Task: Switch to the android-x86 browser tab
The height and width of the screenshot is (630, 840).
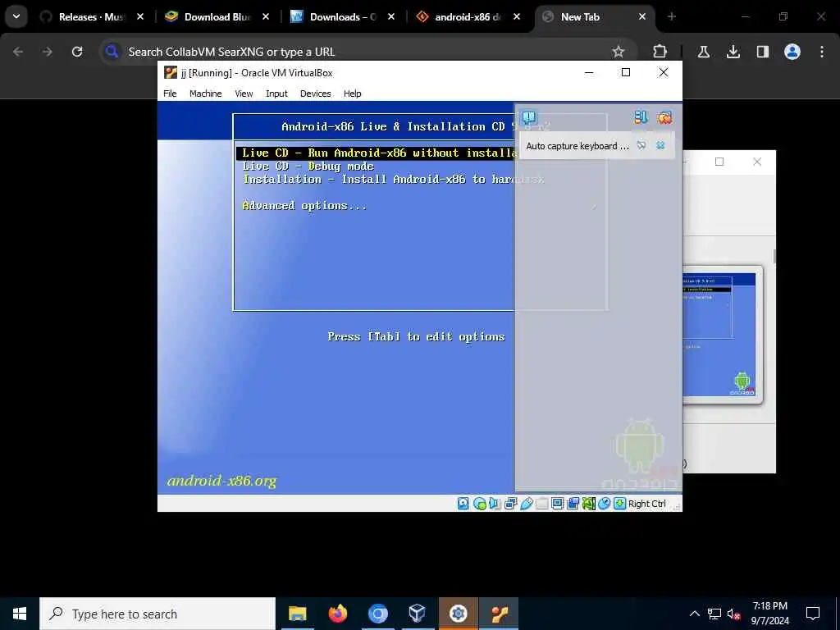Action: [x=468, y=16]
